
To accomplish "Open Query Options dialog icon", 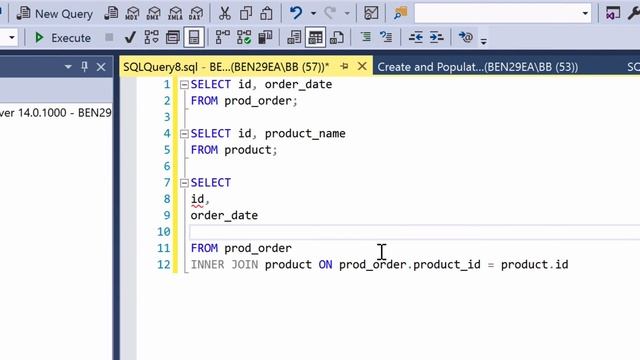I will pyautogui.click(x=173, y=38).
